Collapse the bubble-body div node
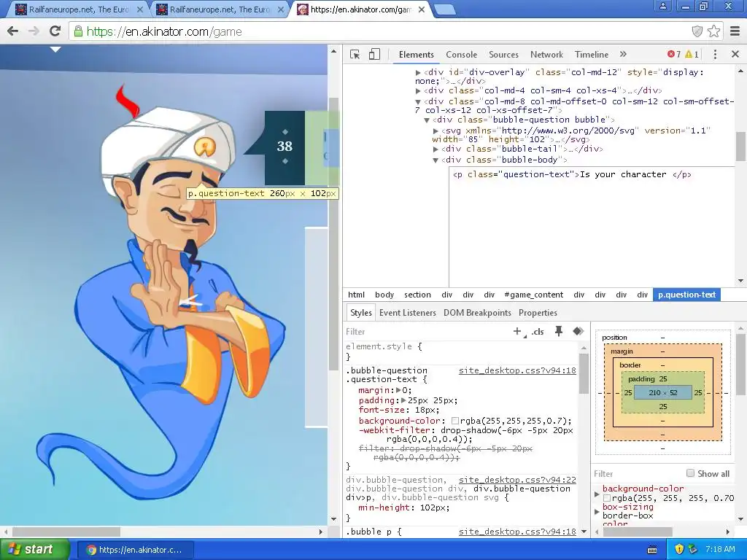The height and width of the screenshot is (560, 747). 436,160
